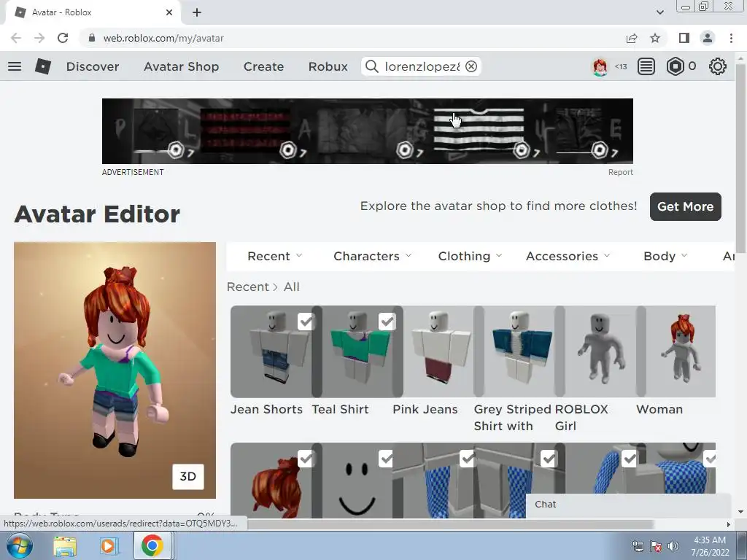747x560 pixels.
Task: Click the Roblox logo home icon
Action: (43, 66)
